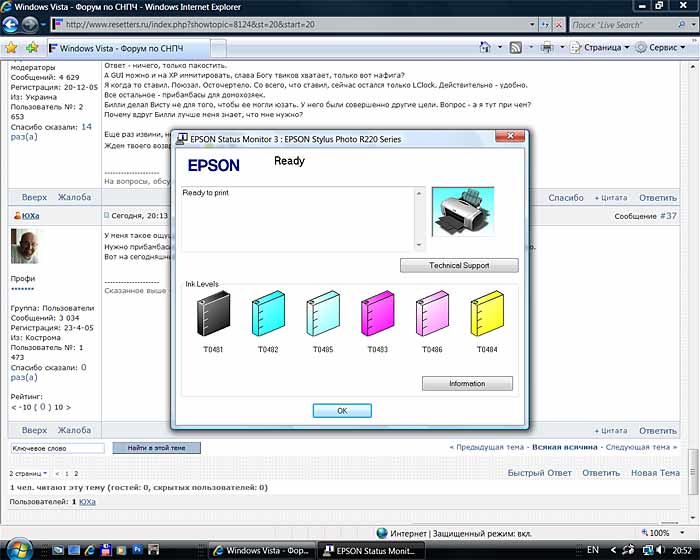Click status message scroll-down arrow in dialog
This screenshot has height=560, width=700.
(419, 245)
